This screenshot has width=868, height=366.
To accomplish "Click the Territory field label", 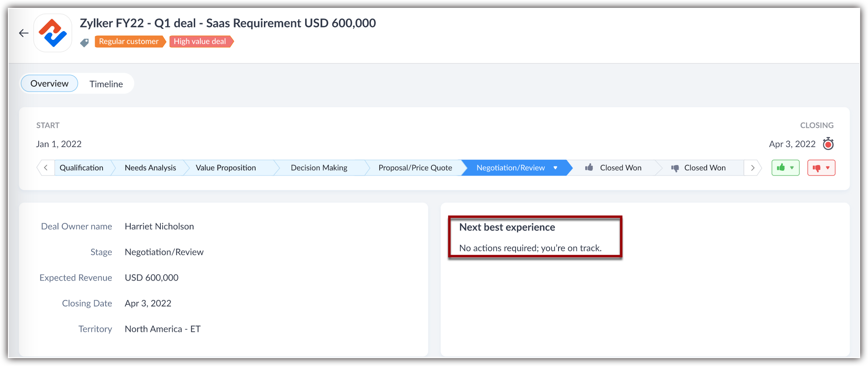I will (x=95, y=329).
